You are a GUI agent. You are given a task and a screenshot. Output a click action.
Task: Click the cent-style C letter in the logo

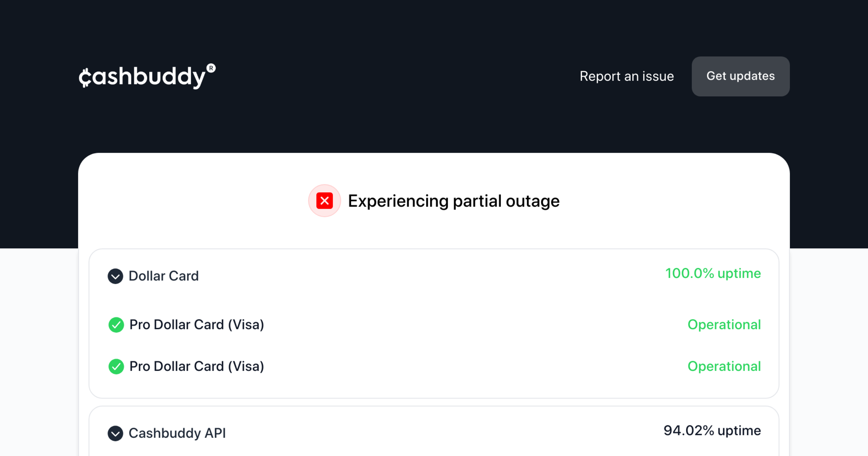click(85, 77)
